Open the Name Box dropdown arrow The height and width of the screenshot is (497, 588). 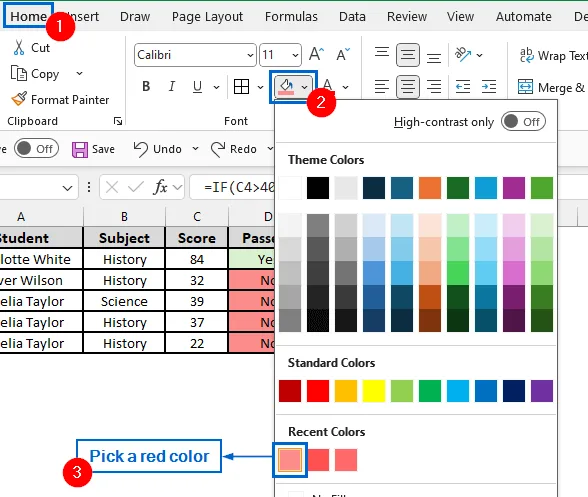pos(67,188)
